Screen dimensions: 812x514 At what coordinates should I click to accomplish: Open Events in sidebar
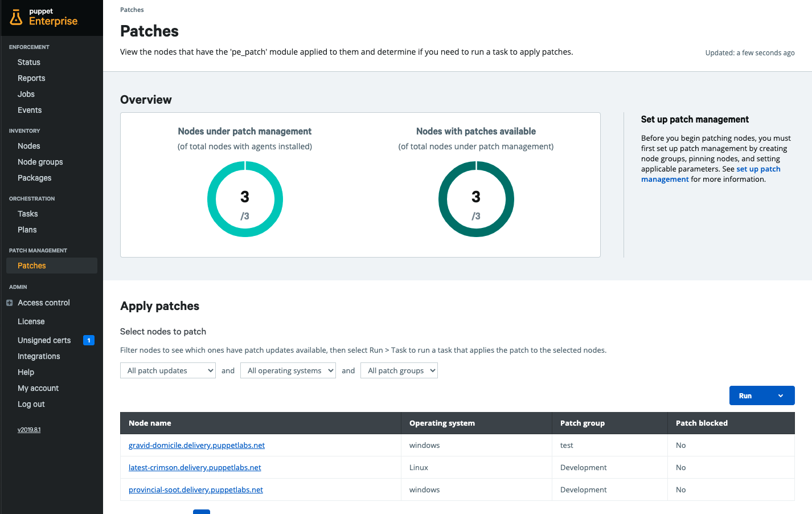point(30,110)
